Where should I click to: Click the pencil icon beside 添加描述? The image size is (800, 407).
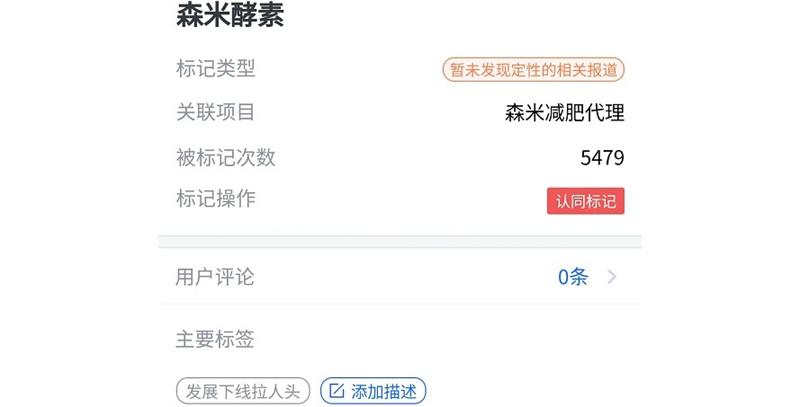337,391
